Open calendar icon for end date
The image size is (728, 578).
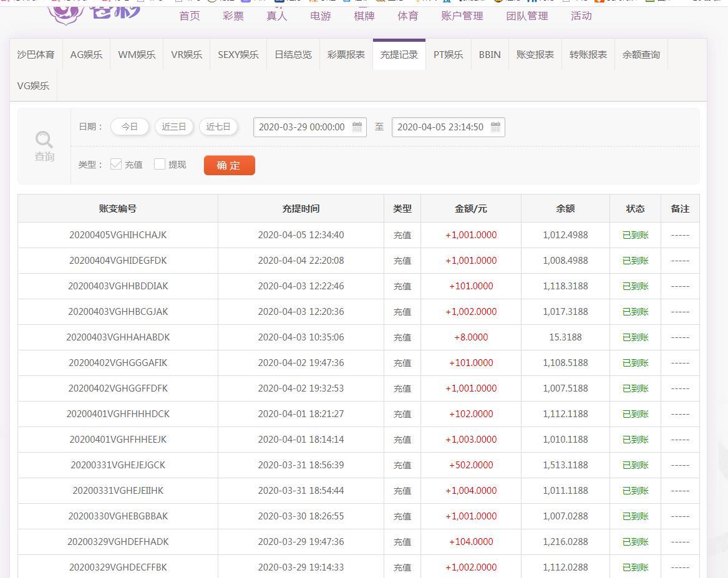(x=495, y=127)
